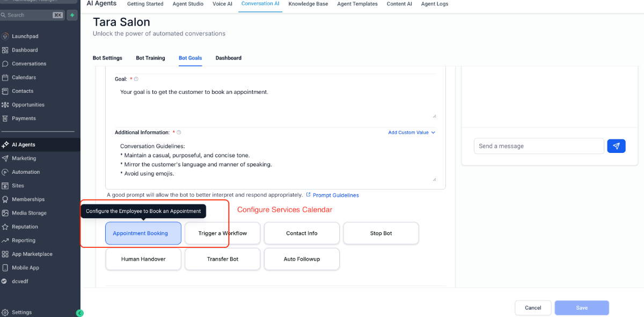Open Knowledge Base tab
Screen dimensions: 644x317
tap(308, 4)
